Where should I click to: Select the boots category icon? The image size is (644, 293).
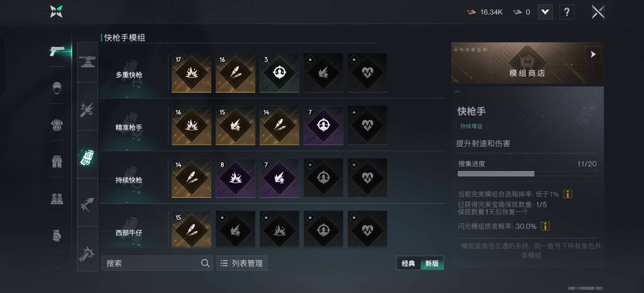pyautogui.click(x=57, y=199)
